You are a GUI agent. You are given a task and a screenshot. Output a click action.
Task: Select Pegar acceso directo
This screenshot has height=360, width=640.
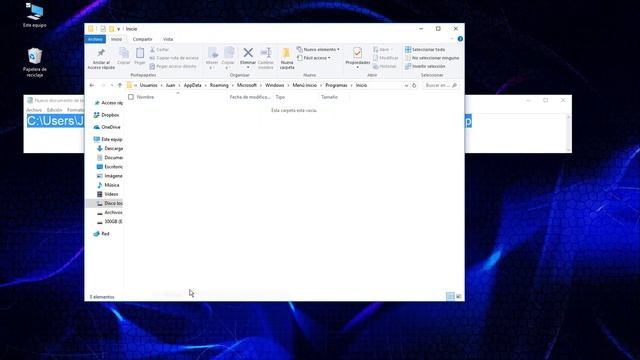pyautogui.click(x=173, y=66)
